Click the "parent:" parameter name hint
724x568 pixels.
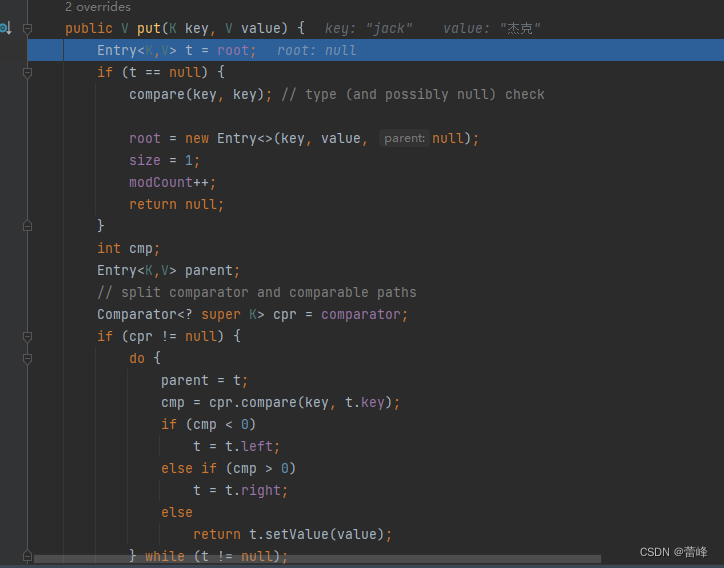click(x=404, y=139)
